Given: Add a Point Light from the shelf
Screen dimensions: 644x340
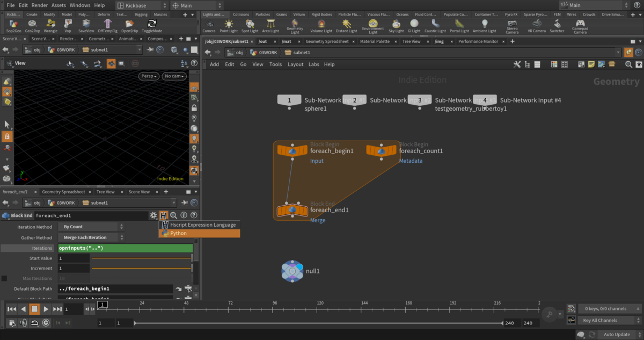Looking at the screenshot, I should tap(229, 26).
